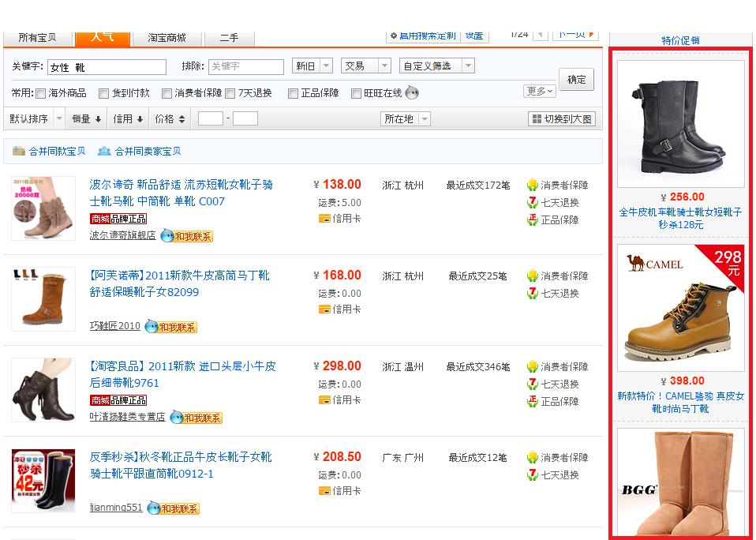The image size is (756, 540).
Task: Open the 交易 dropdown
Action: click(365, 66)
